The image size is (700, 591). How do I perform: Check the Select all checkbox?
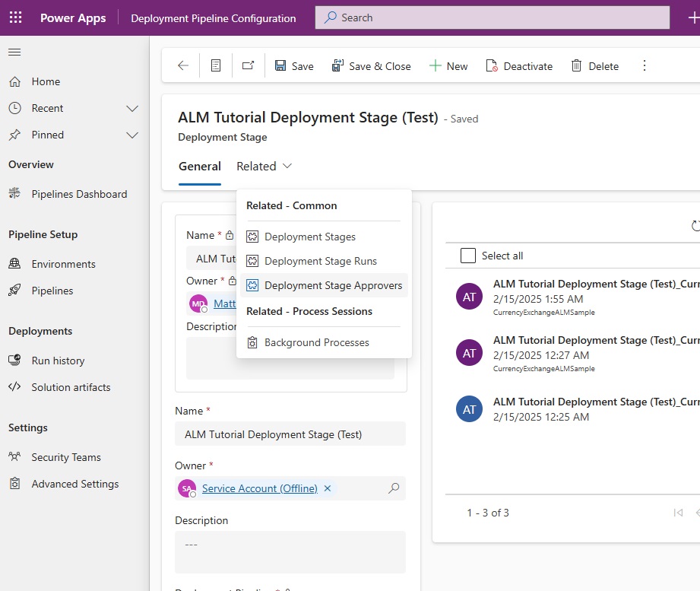(x=468, y=256)
